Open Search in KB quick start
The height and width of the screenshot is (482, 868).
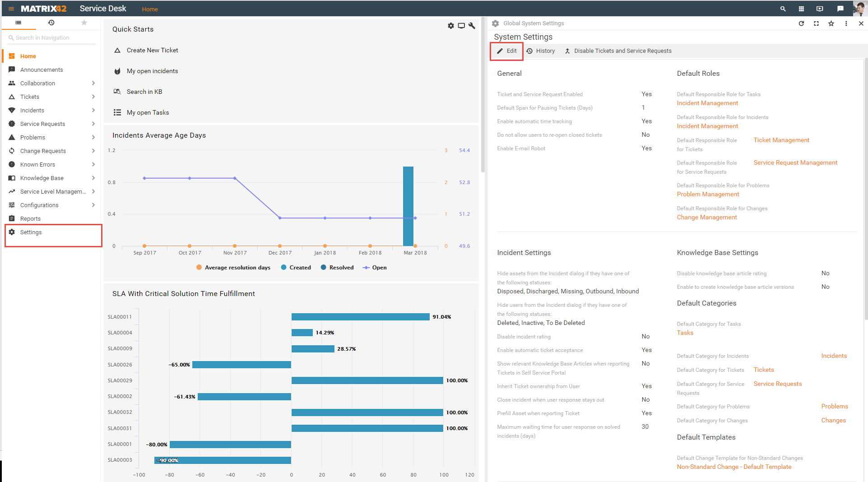point(144,92)
